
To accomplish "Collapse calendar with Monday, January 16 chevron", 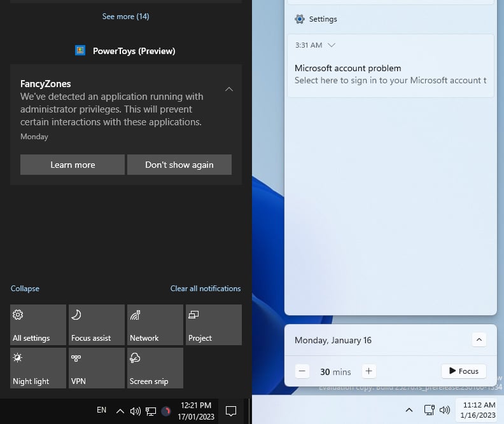I will [x=479, y=339].
